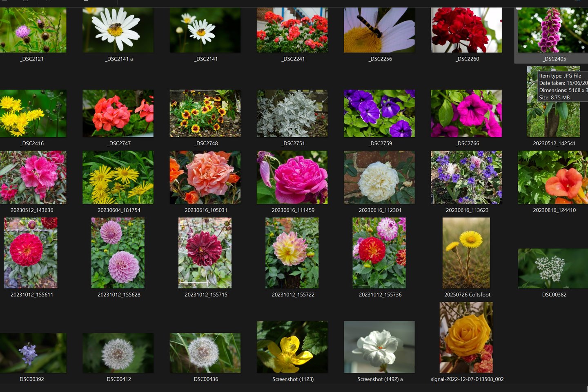Select the signal-2022-12-07-013508_002 yellow rose
Viewport: 588px width, 392px height.
click(466, 337)
